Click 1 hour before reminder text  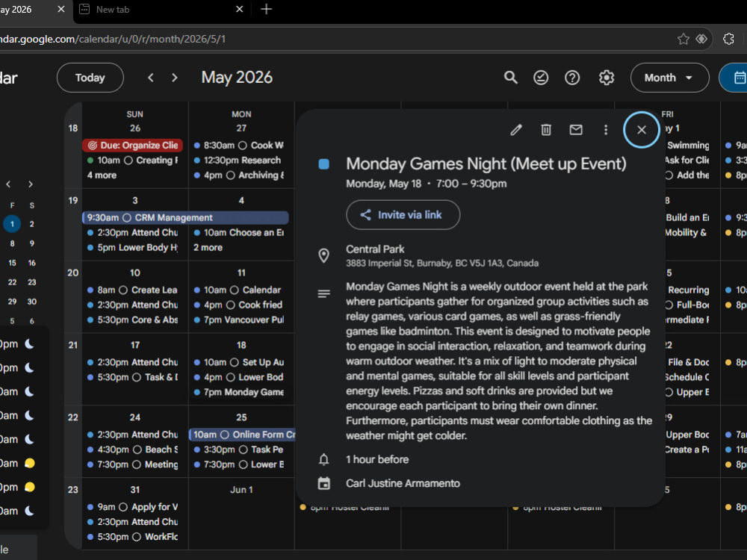(x=377, y=459)
